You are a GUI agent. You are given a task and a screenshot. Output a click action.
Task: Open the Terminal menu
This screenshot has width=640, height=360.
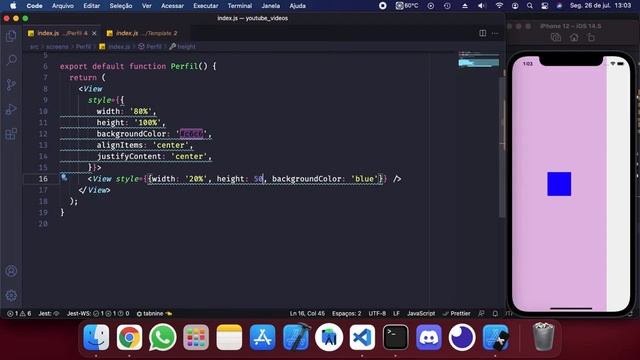[240, 6]
